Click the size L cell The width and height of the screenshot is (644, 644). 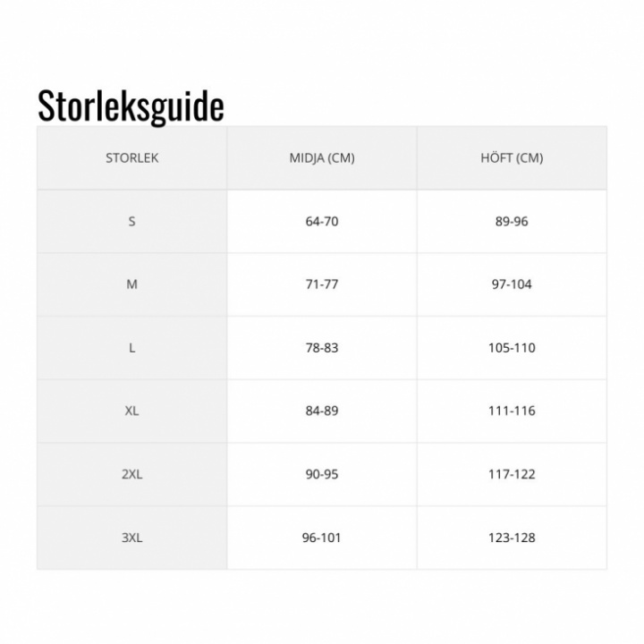131,348
